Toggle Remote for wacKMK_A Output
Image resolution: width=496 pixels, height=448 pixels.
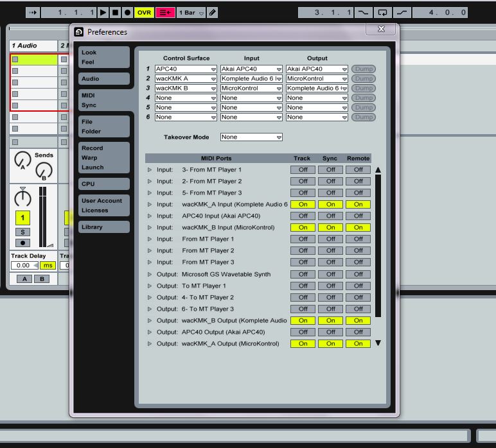(x=358, y=344)
